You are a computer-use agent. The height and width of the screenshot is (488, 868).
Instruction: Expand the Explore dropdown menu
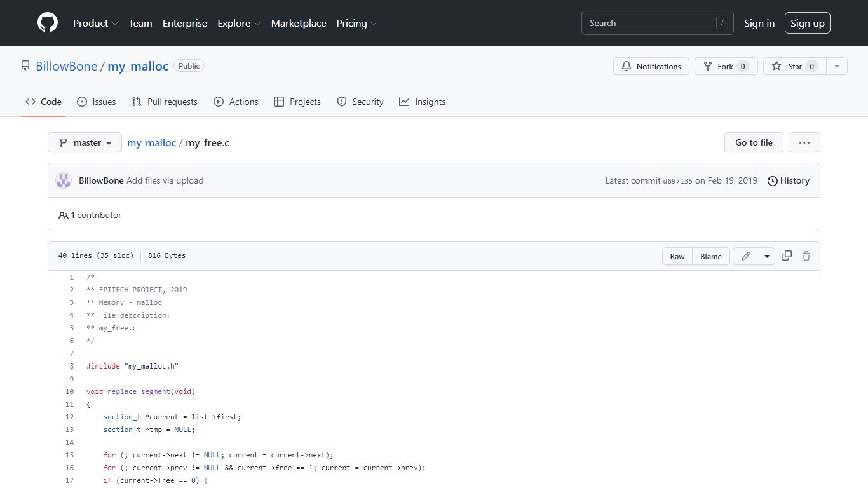(239, 23)
